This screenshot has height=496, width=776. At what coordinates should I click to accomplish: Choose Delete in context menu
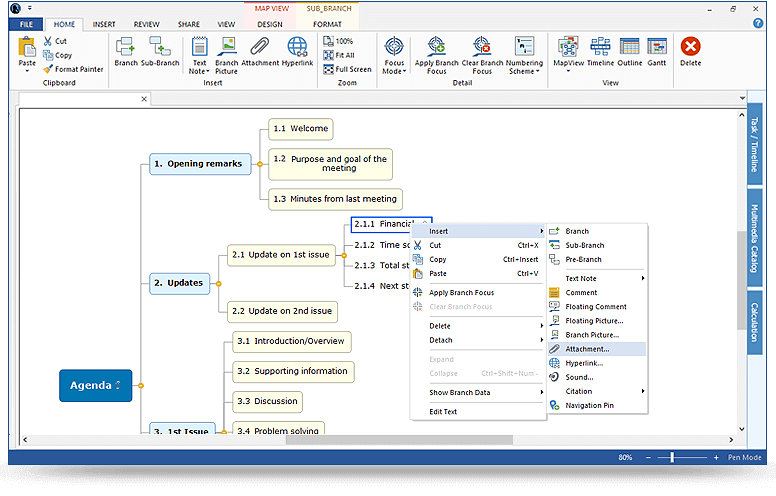(x=479, y=326)
